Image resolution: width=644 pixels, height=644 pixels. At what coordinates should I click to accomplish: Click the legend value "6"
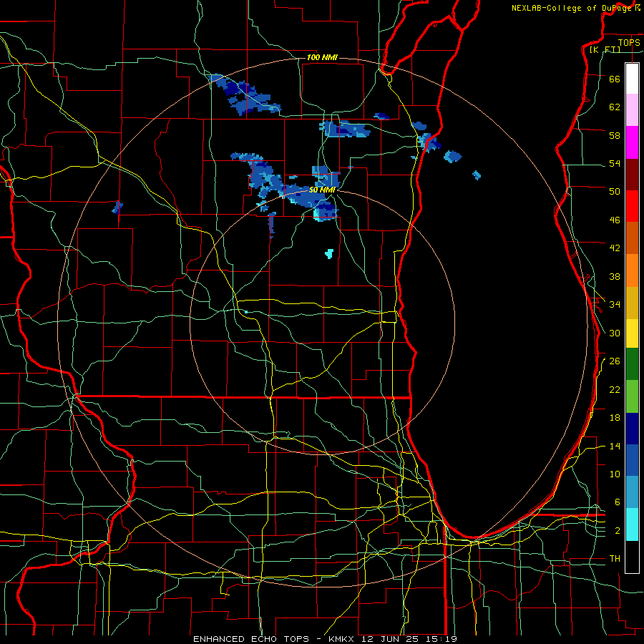618,502
